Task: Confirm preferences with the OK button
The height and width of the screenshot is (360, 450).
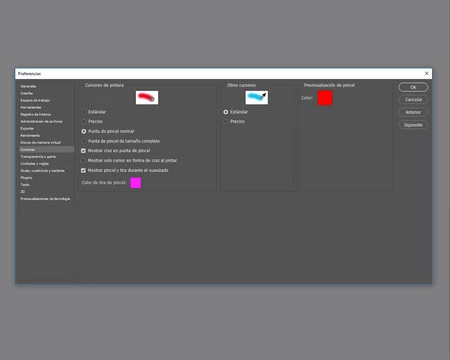Action: 413,87
